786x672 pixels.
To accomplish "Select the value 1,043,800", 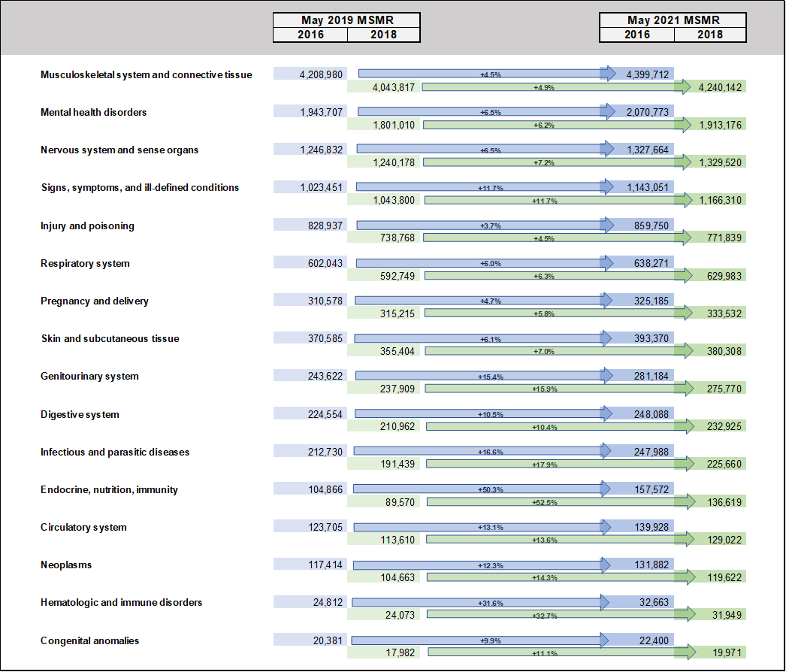I will pyautogui.click(x=394, y=200).
